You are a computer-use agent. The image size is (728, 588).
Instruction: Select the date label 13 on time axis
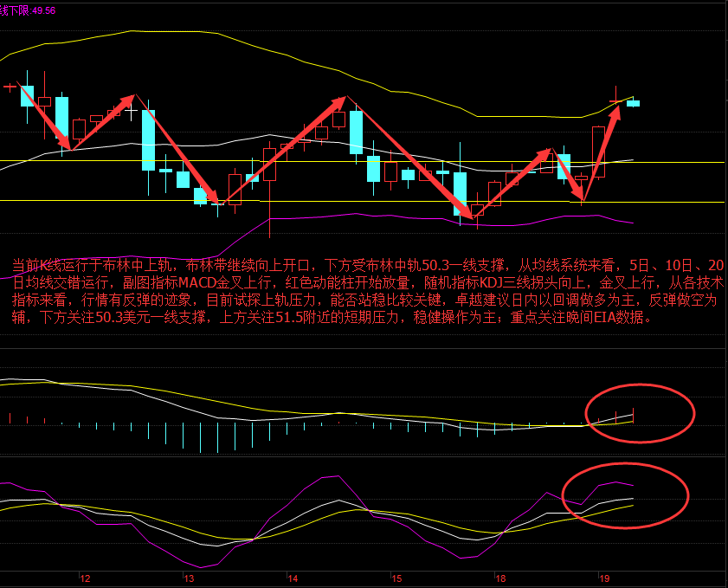(190, 578)
